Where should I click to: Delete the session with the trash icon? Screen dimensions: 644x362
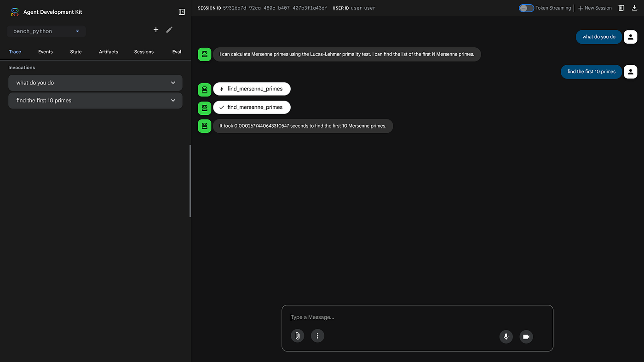pyautogui.click(x=621, y=8)
